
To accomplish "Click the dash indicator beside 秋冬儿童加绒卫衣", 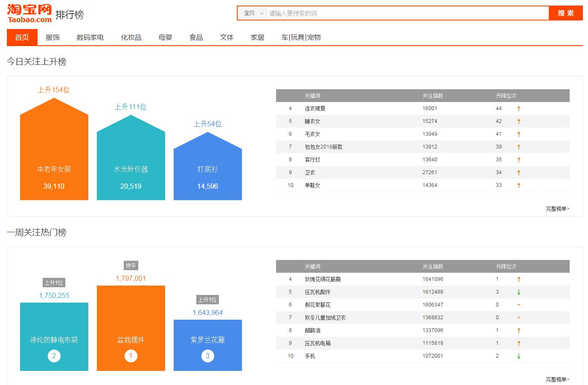I will [x=518, y=318].
